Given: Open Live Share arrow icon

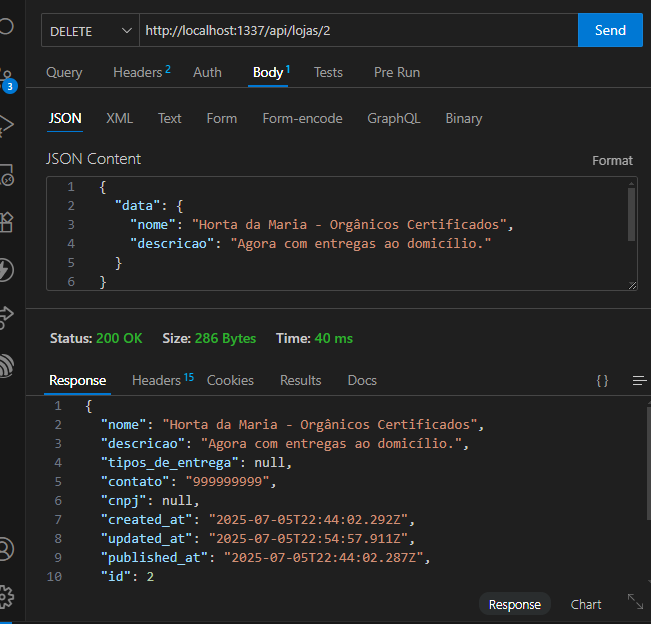Looking at the screenshot, I should pos(6,318).
